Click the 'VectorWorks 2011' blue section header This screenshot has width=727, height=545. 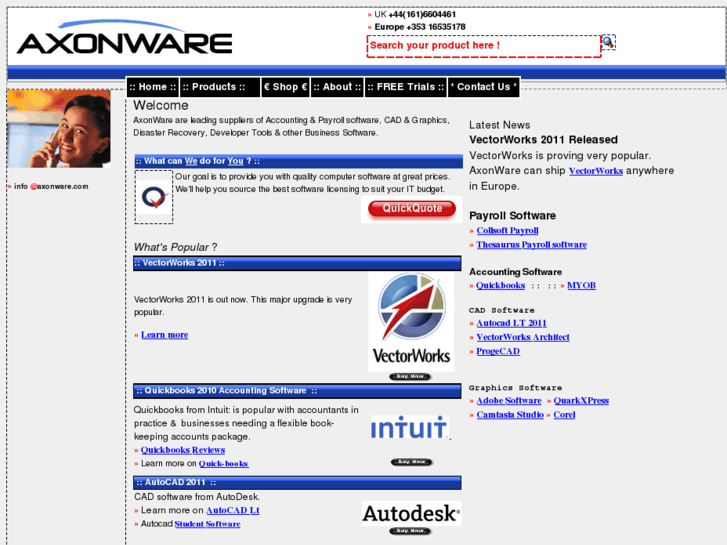[x=297, y=263]
